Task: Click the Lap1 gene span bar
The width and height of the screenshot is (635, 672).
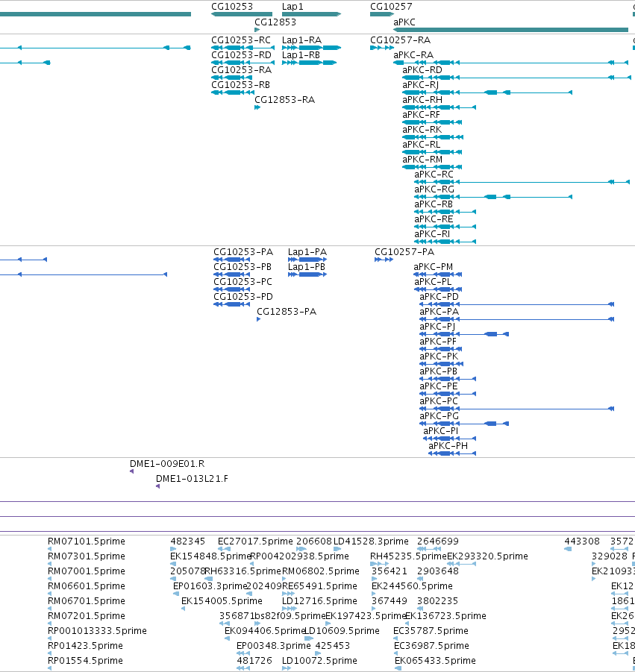Action: (311, 14)
